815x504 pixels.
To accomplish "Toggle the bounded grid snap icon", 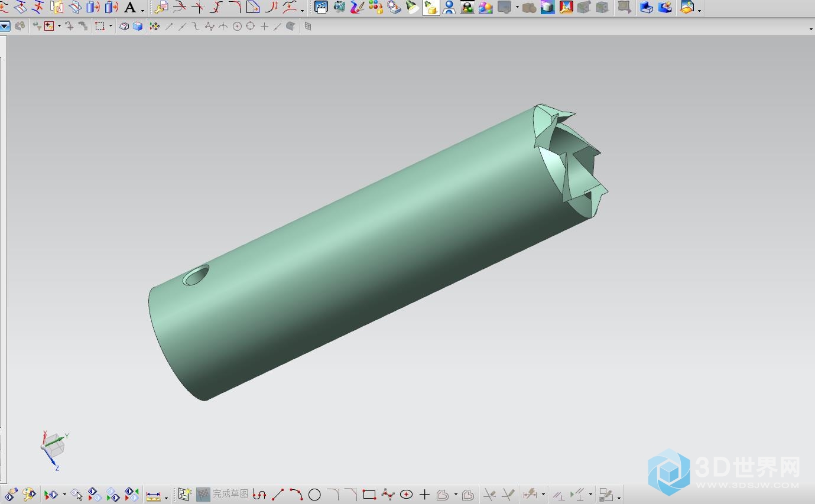I will (x=307, y=26).
